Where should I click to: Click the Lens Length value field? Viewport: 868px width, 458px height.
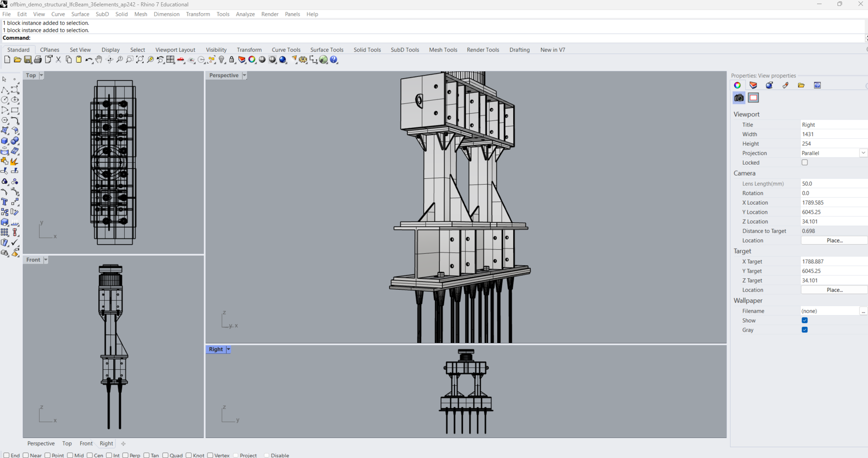[833, 183]
